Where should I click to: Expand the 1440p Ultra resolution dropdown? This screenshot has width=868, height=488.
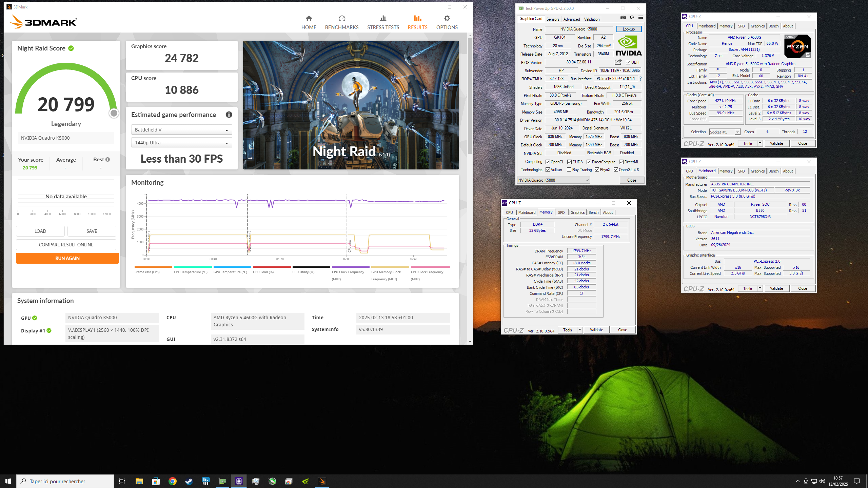click(181, 143)
